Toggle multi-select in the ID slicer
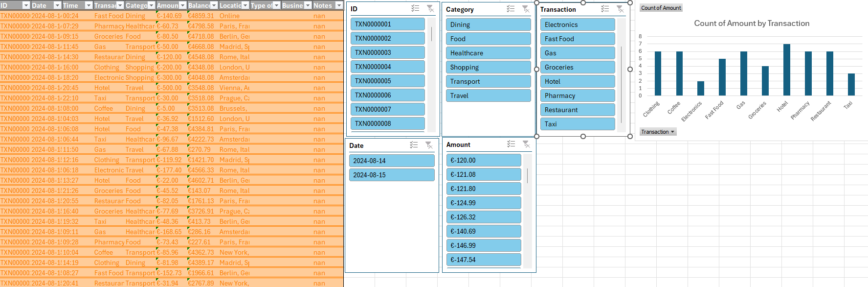This screenshot has width=868, height=287. coord(415,8)
